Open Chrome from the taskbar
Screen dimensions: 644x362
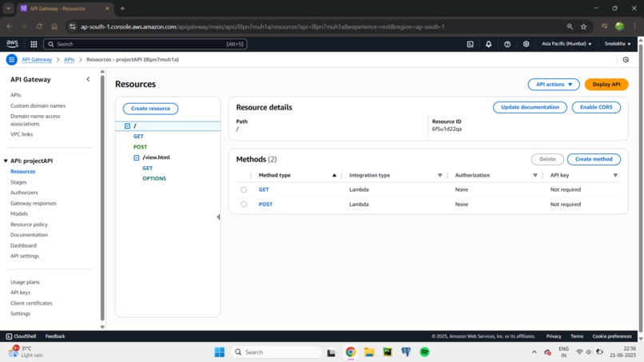pyautogui.click(x=350, y=352)
